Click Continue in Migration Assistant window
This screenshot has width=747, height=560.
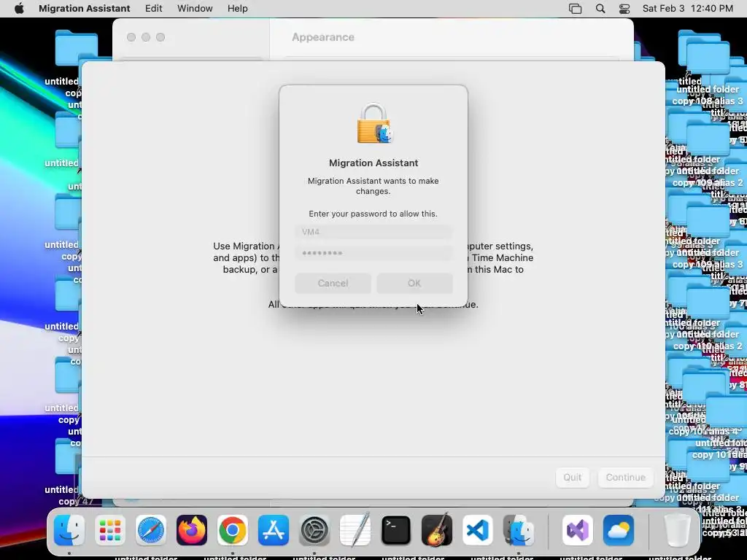pyautogui.click(x=625, y=477)
